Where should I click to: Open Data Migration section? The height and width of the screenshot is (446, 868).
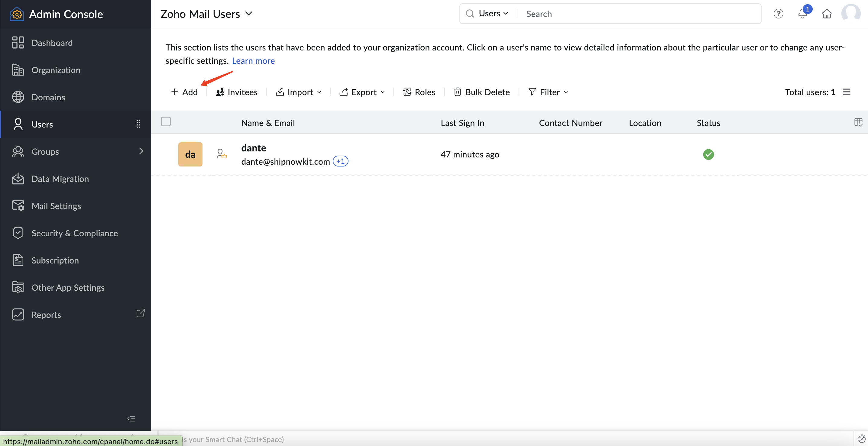click(x=76, y=179)
